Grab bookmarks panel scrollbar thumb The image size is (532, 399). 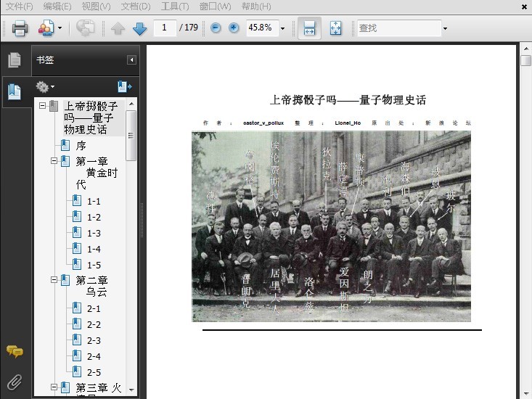point(131,135)
